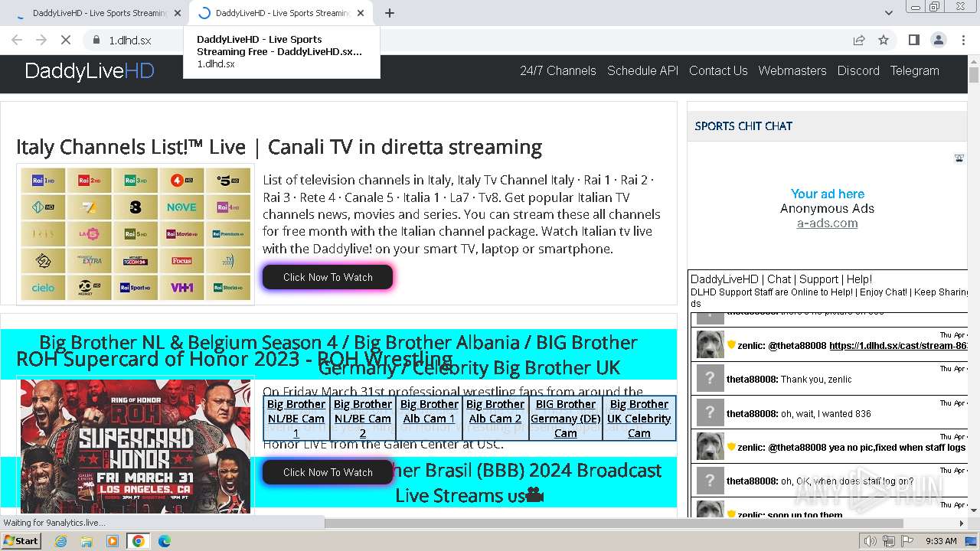
Task: Open volume control in system tray
Action: 870,541
